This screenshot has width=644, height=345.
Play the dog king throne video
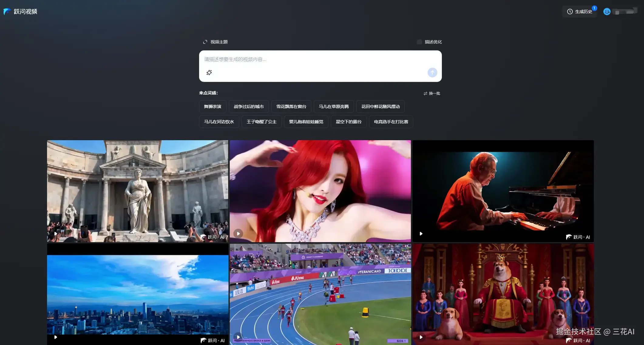421,337
